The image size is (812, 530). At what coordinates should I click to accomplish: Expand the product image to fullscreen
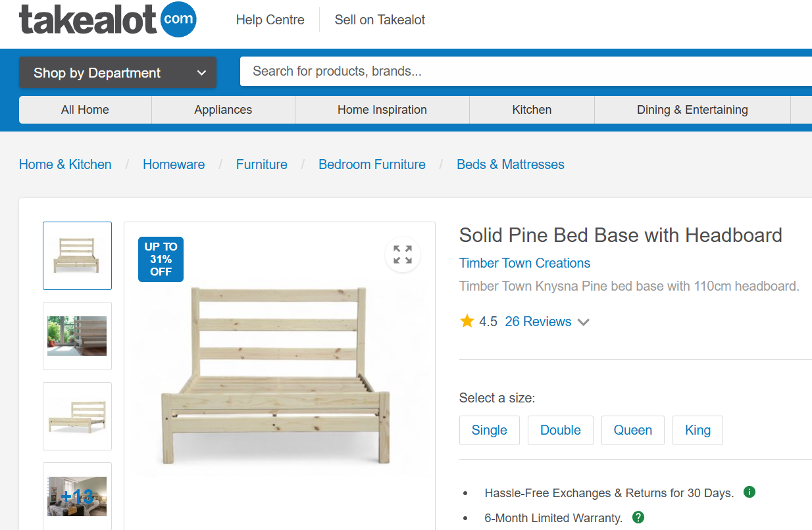point(403,254)
